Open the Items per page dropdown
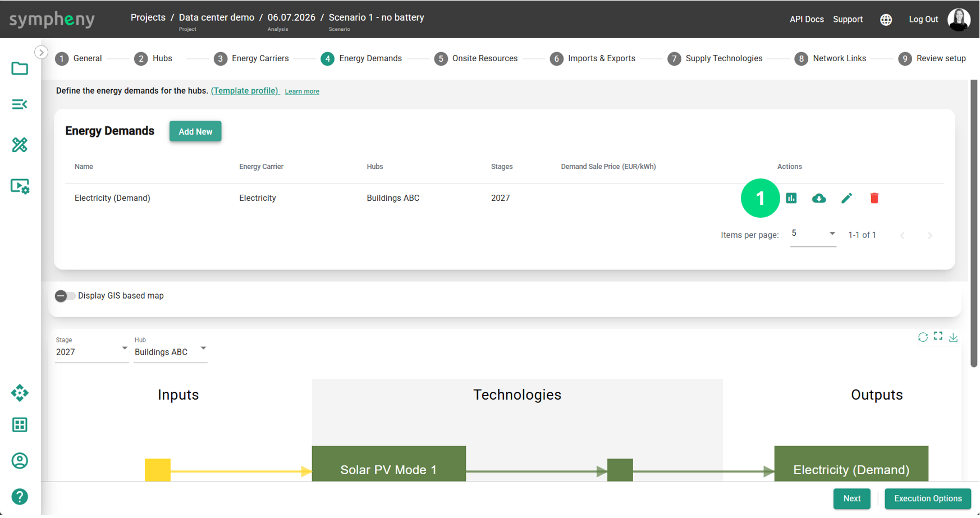Screen dimensions: 980x518 (x=813, y=235)
